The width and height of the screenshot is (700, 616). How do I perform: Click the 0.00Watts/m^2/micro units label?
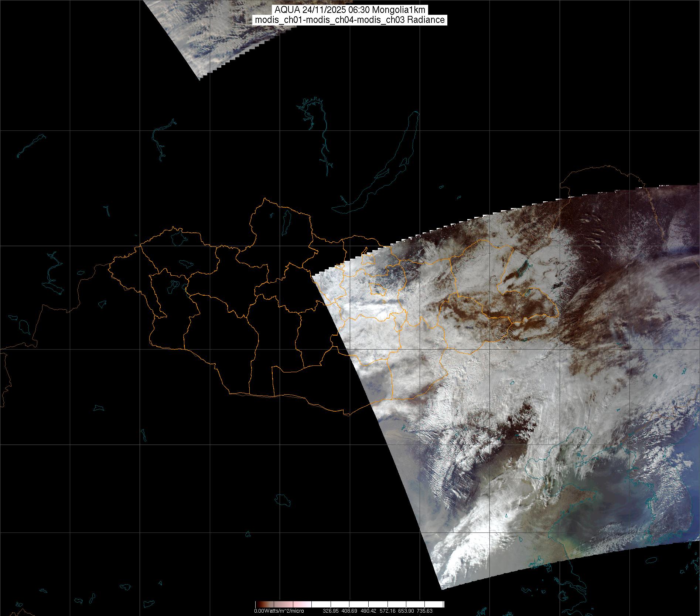pyautogui.click(x=279, y=611)
